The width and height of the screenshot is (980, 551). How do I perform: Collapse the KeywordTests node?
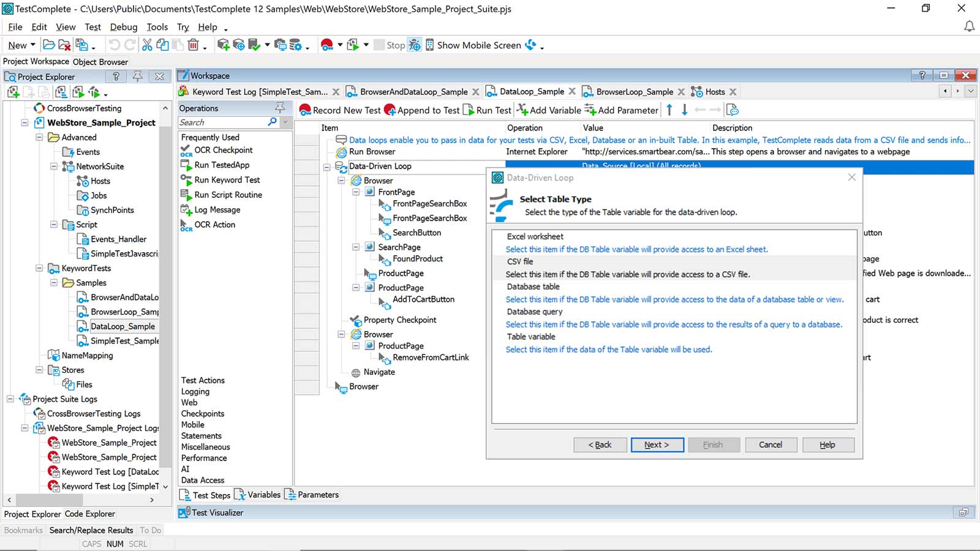pos(40,268)
